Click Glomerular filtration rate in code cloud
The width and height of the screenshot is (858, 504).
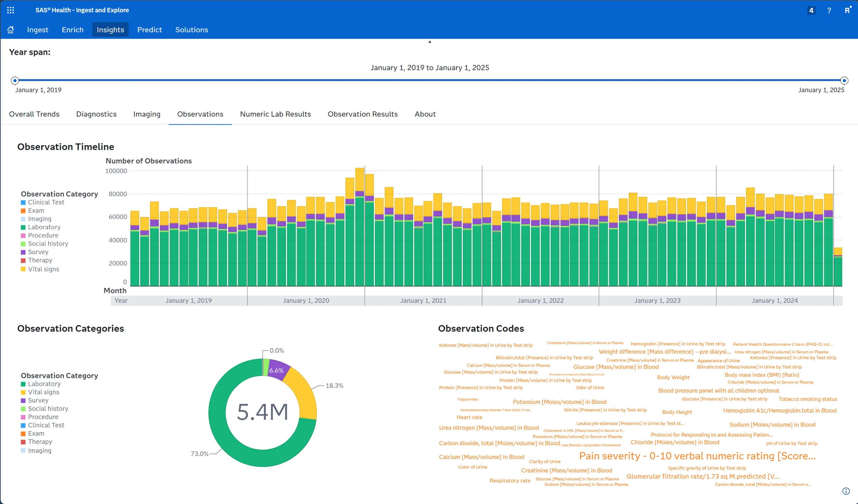tap(703, 476)
